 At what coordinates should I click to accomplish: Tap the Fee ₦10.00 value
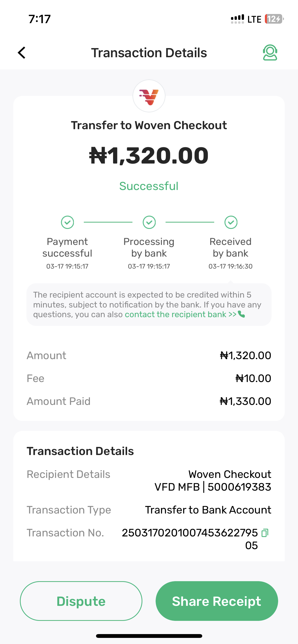pyautogui.click(x=253, y=378)
